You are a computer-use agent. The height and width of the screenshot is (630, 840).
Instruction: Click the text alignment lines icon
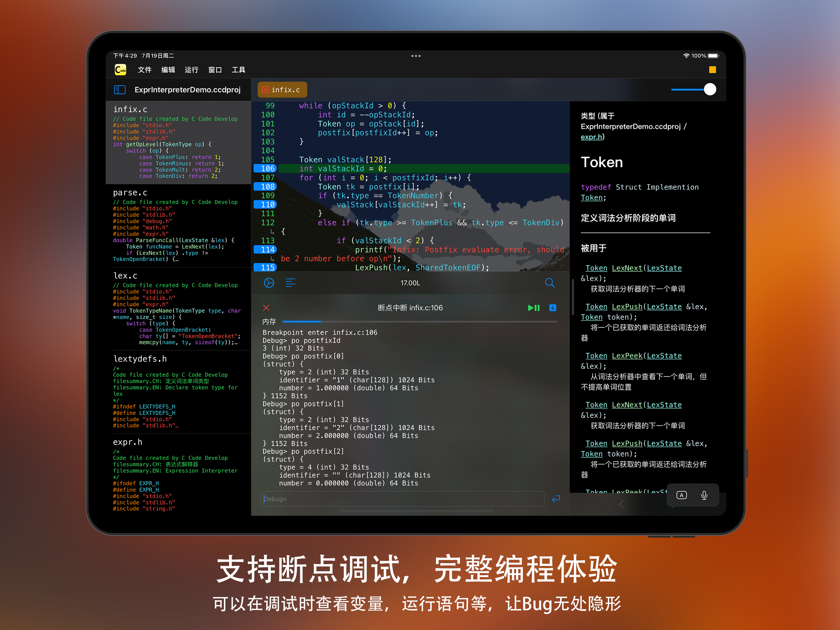pyautogui.click(x=290, y=283)
